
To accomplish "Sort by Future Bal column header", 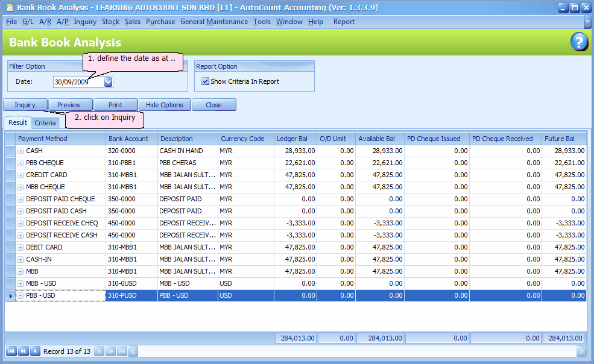I will (564, 139).
